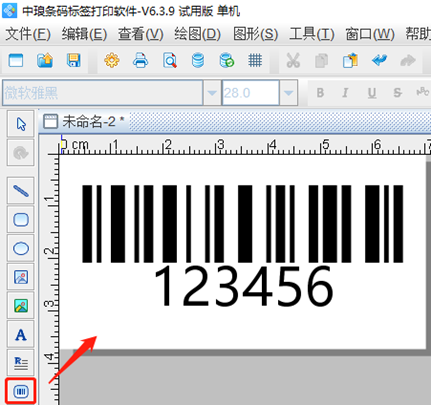Toggle strikethrough formatting button S
This screenshot has height=405, width=431.
(x=397, y=93)
